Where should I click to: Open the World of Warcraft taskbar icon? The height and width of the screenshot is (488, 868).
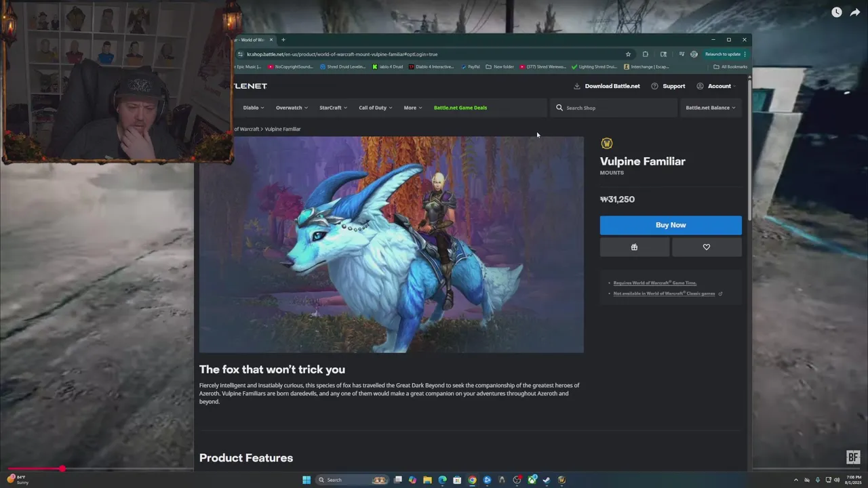coord(561,480)
